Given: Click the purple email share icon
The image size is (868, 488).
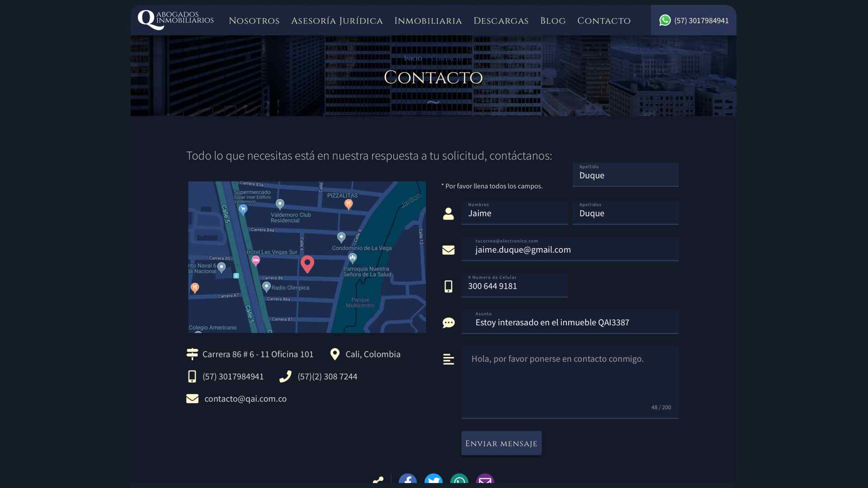Looking at the screenshot, I should (485, 481).
